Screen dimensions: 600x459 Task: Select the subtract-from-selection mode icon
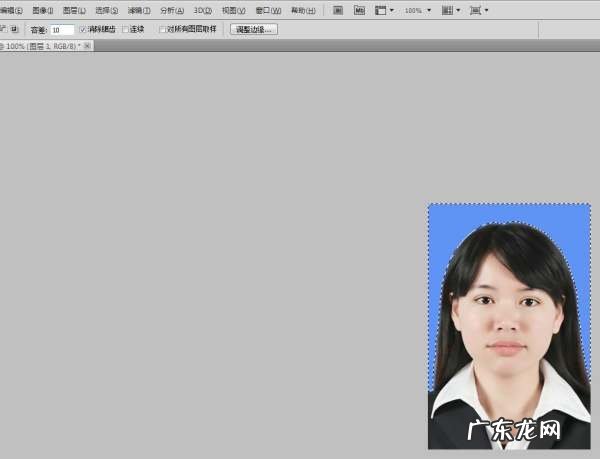pyautogui.click(x=3, y=29)
